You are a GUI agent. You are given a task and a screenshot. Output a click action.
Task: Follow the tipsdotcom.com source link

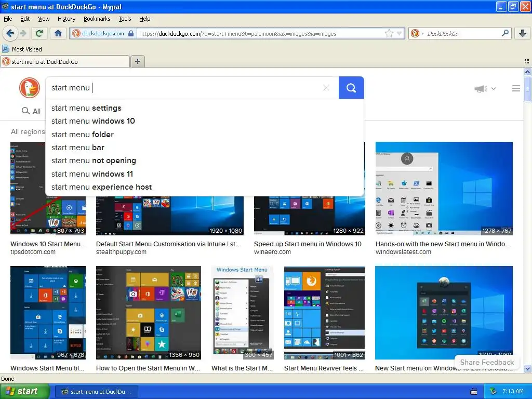[33, 252]
